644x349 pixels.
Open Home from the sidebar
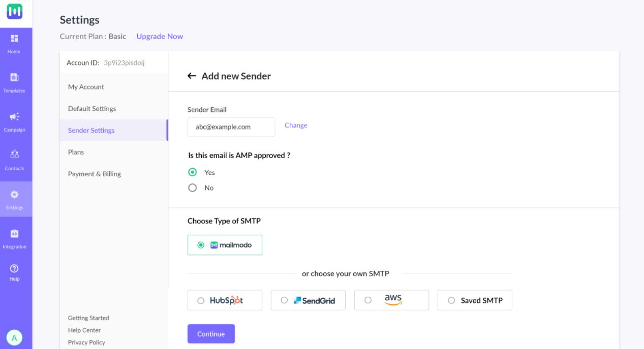point(14,39)
